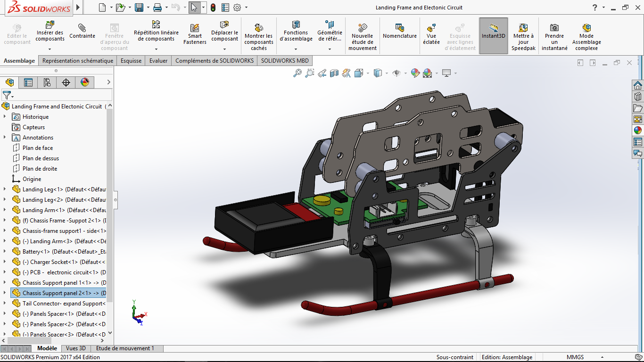This screenshot has height=362, width=644.
Task: Open Appearances color ball in task pane
Action: coord(638,131)
